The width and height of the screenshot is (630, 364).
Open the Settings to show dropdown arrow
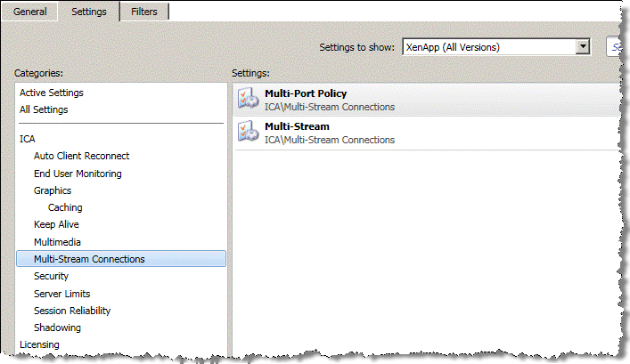[x=583, y=47]
